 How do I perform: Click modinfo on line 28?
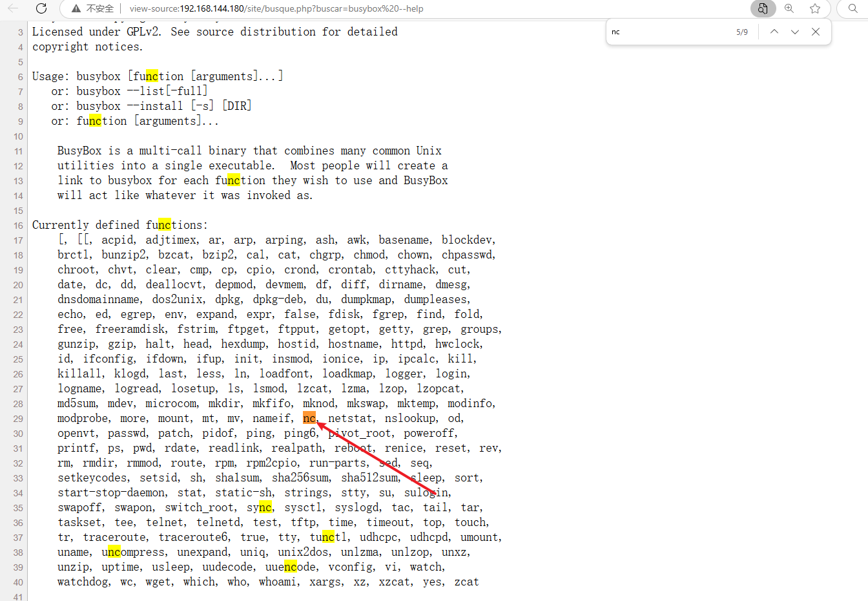pos(470,403)
